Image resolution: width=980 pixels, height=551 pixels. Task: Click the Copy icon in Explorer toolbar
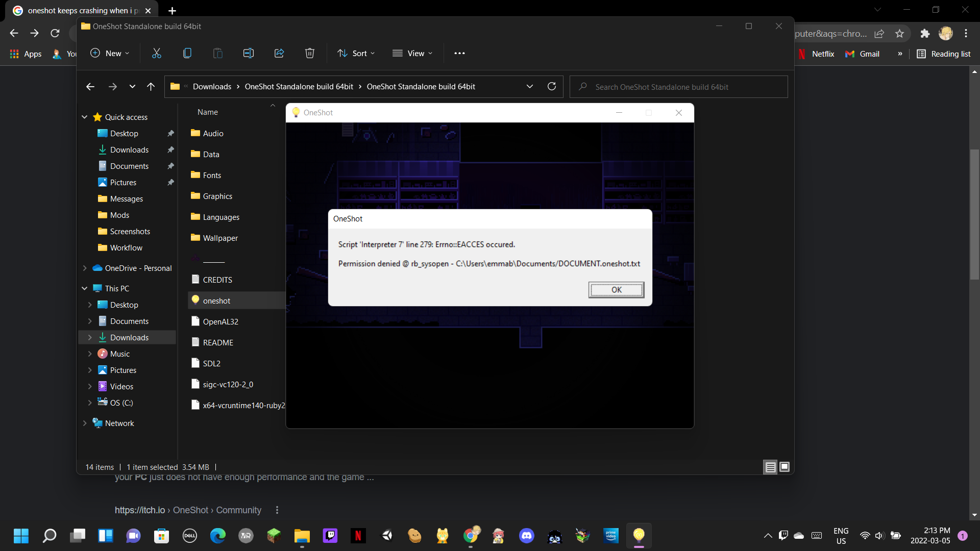187,53
